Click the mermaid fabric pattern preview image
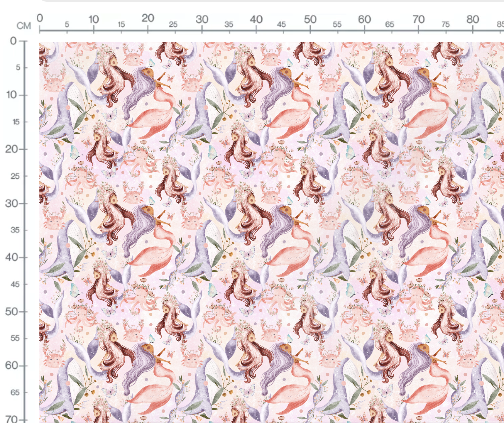The height and width of the screenshot is (423, 504). click(272, 232)
